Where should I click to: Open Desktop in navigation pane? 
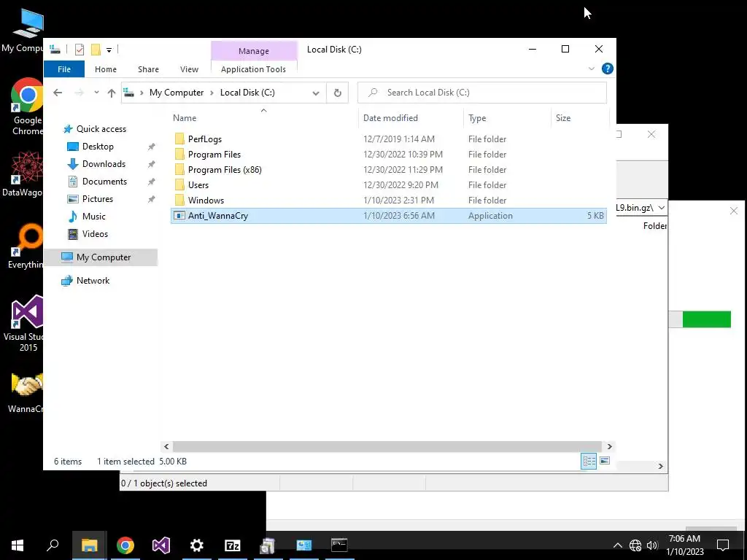pos(98,147)
